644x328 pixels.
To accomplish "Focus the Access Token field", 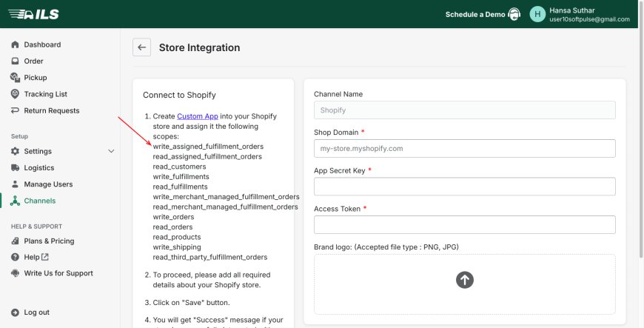I will (x=465, y=225).
